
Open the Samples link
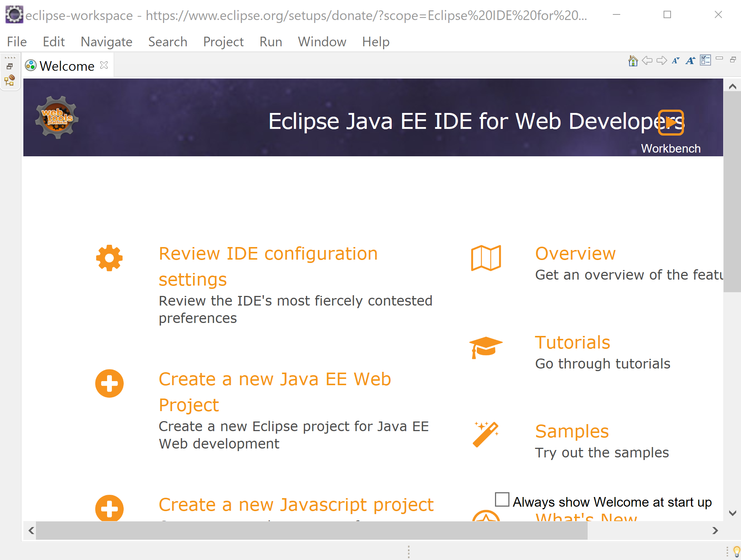(x=572, y=431)
